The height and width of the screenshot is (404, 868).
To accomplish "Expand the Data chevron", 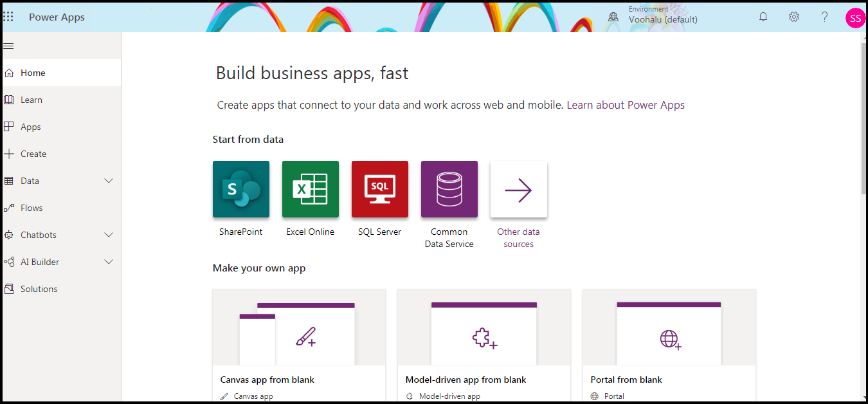I will coord(109,181).
